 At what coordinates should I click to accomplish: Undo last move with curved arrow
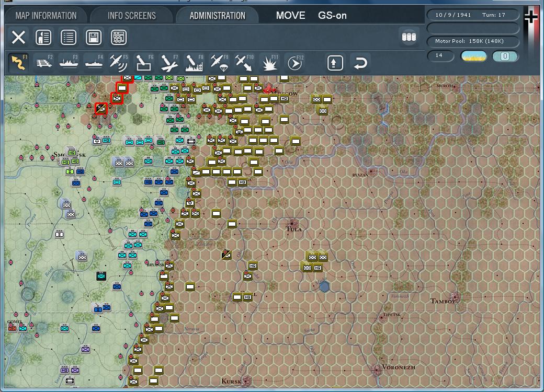(360, 63)
